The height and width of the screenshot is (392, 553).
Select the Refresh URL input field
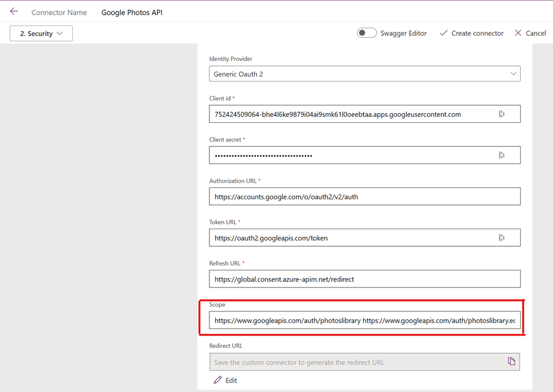(x=365, y=279)
